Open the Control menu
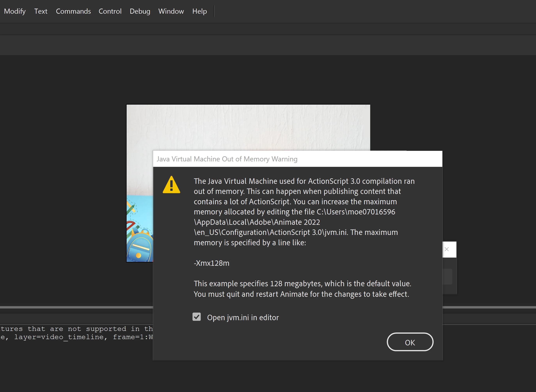The image size is (536, 392). [110, 11]
